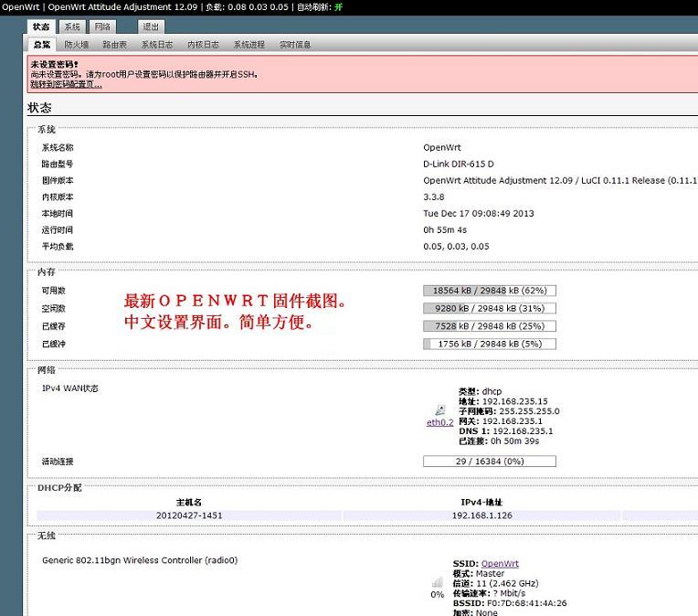Open the 网络 main tab
The width and height of the screenshot is (698, 616).
click(x=103, y=27)
